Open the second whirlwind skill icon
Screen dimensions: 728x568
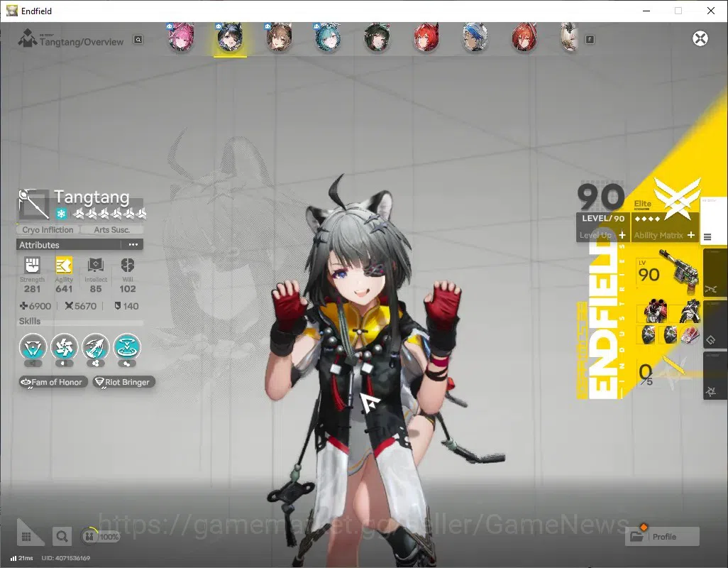(x=64, y=347)
